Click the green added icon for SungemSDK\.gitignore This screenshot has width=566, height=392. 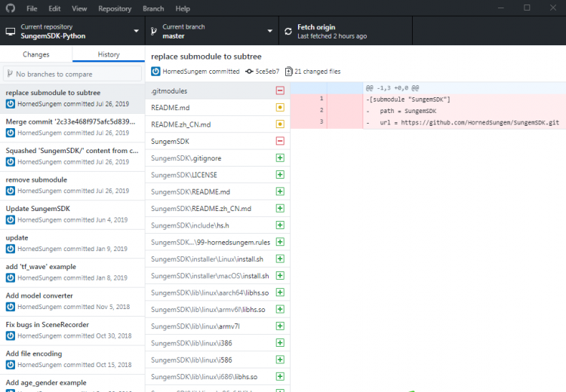pos(280,158)
